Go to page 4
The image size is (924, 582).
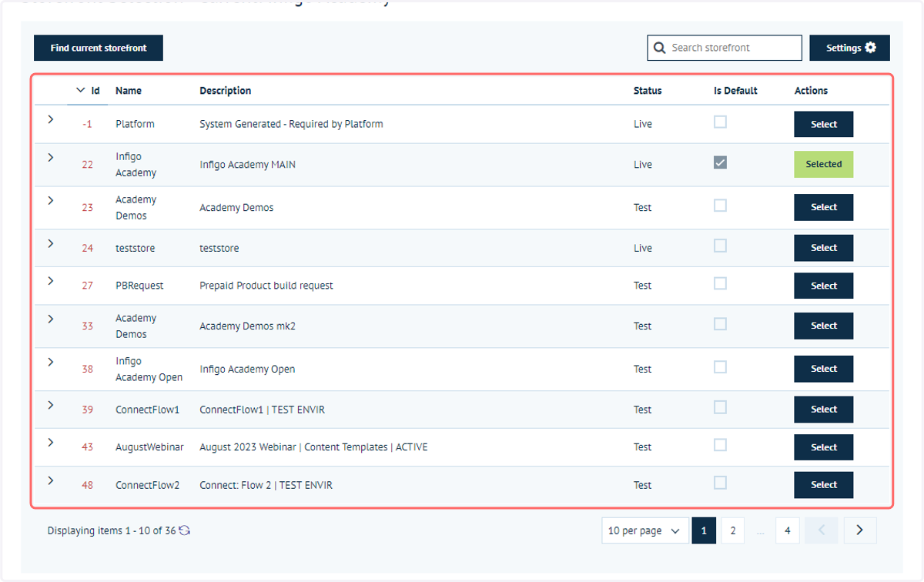[787, 530]
